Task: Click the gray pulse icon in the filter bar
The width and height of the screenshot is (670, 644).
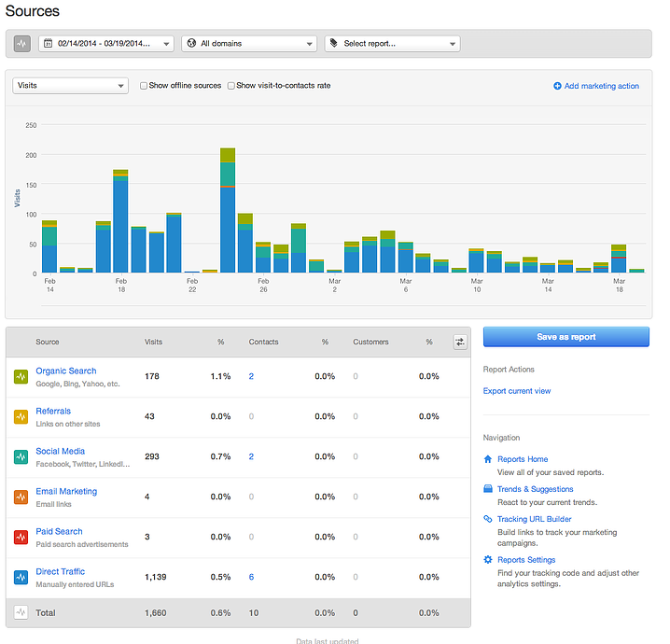Action: (22, 44)
